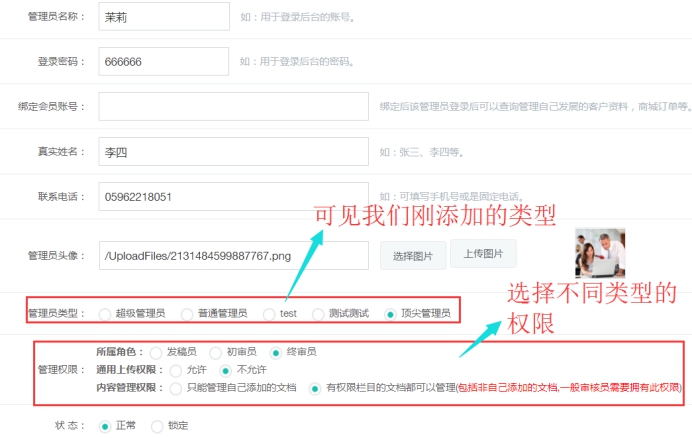Click the 上传图片 button

(x=483, y=253)
